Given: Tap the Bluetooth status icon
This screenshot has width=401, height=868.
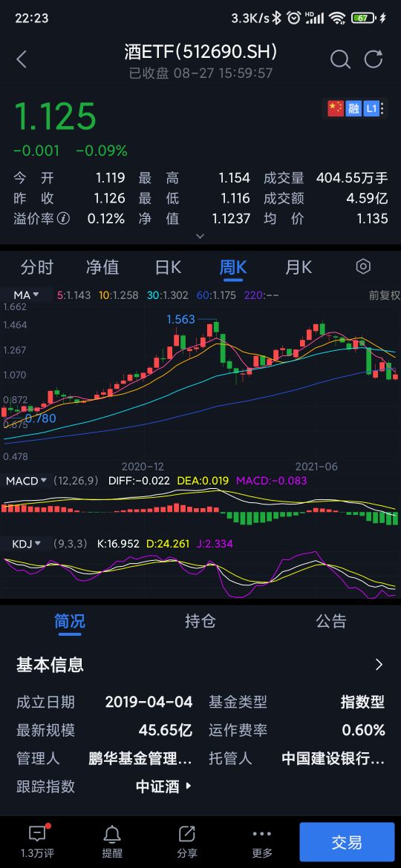Looking at the screenshot, I should (x=276, y=18).
